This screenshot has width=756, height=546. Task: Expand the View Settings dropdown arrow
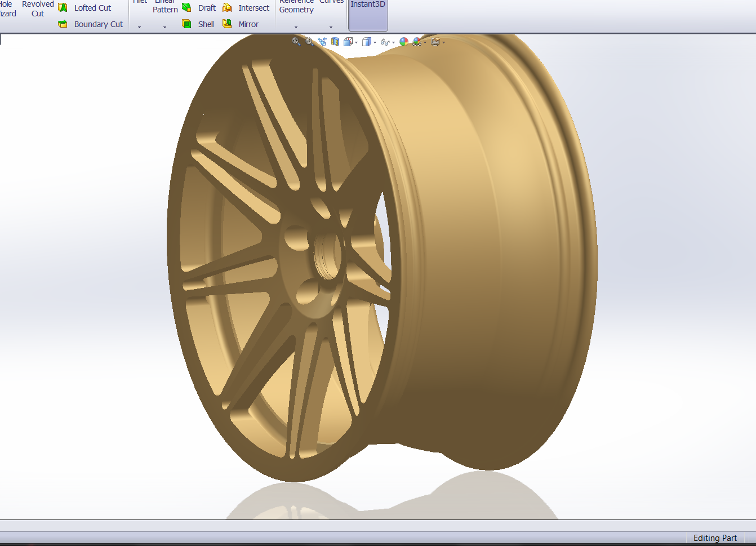tap(443, 42)
